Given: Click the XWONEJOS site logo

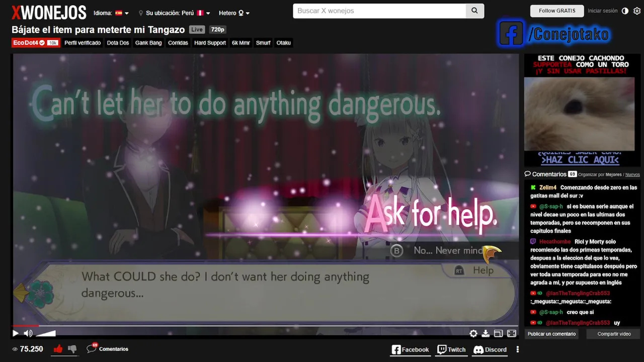Looking at the screenshot, I should (49, 12).
